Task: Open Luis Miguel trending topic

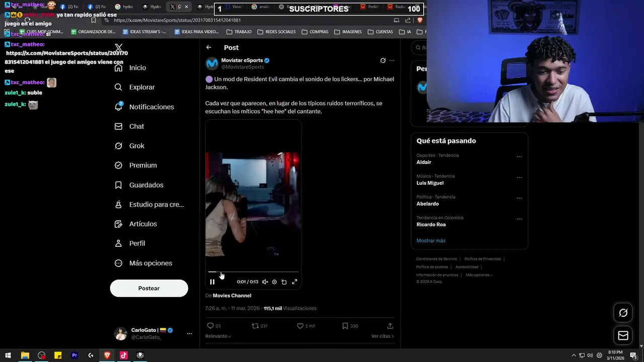Action: pos(430,183)
